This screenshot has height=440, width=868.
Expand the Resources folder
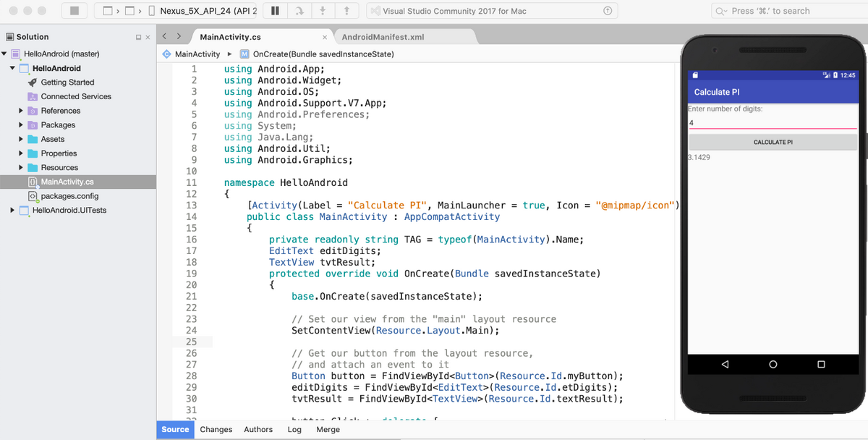tap(21, 168)
